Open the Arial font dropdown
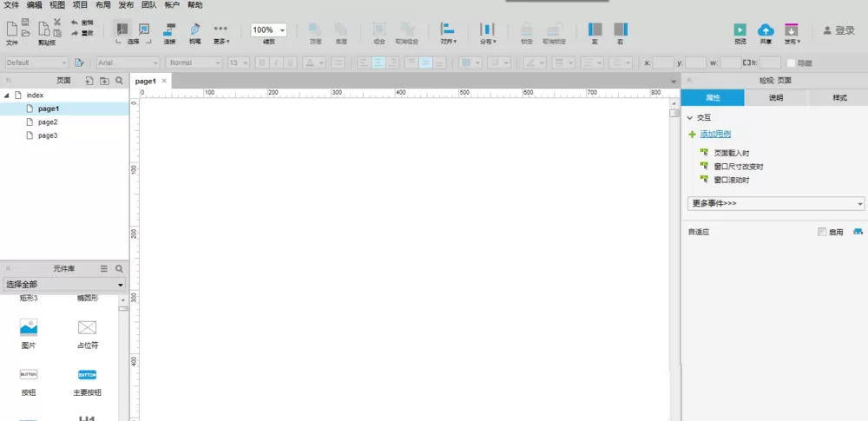Screen dimensions: 868x421 click(128, 62)
